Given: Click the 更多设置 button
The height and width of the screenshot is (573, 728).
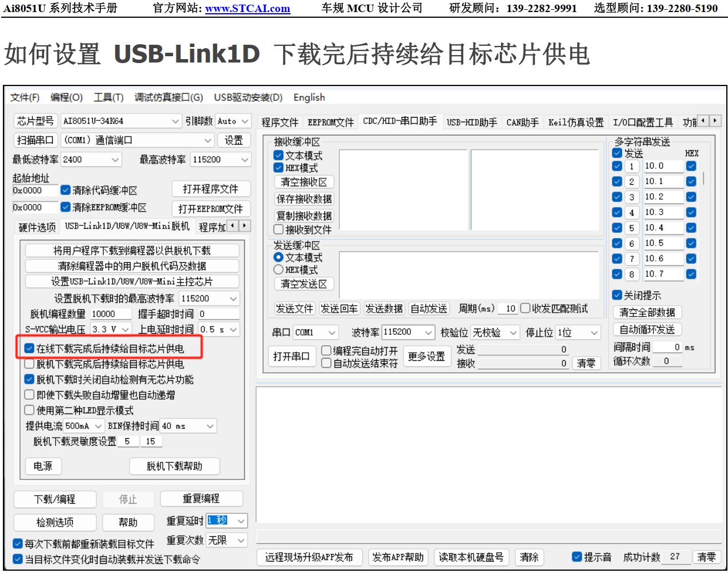Looking at the screenshot, I should pyautogui.click(x=426, y=356).
